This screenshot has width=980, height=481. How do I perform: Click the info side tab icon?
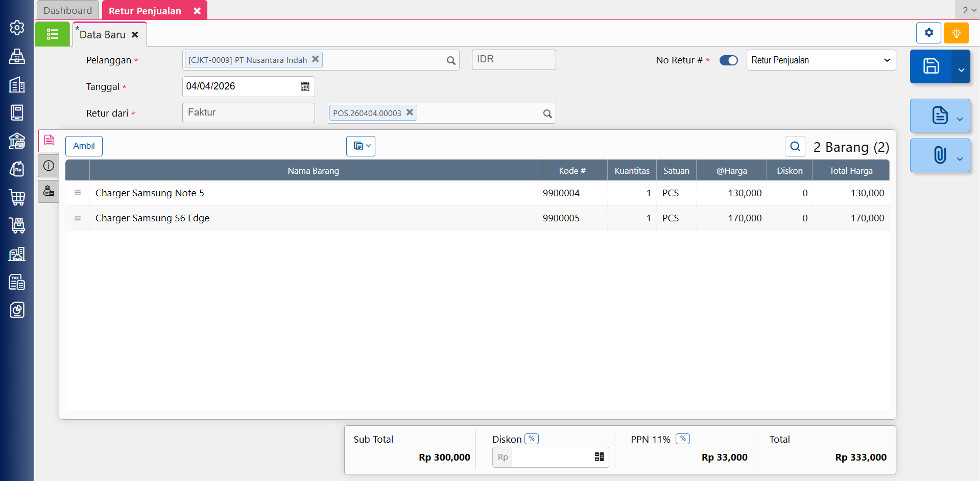(x=49, y=166)
